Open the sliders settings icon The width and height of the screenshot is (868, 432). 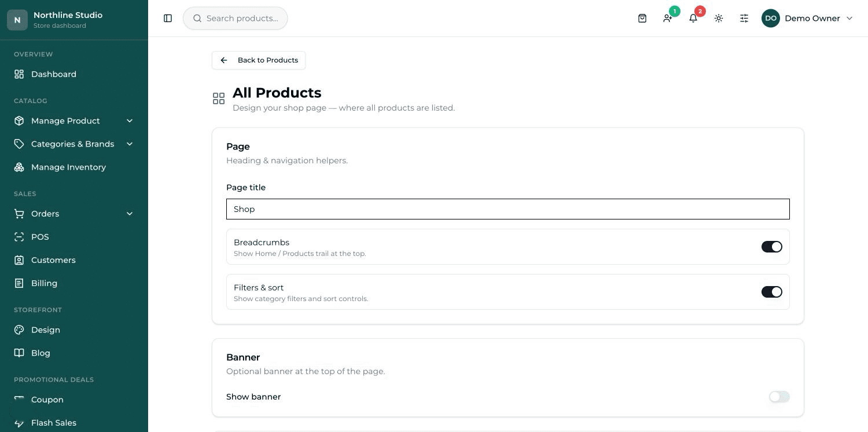click(744, 19)
